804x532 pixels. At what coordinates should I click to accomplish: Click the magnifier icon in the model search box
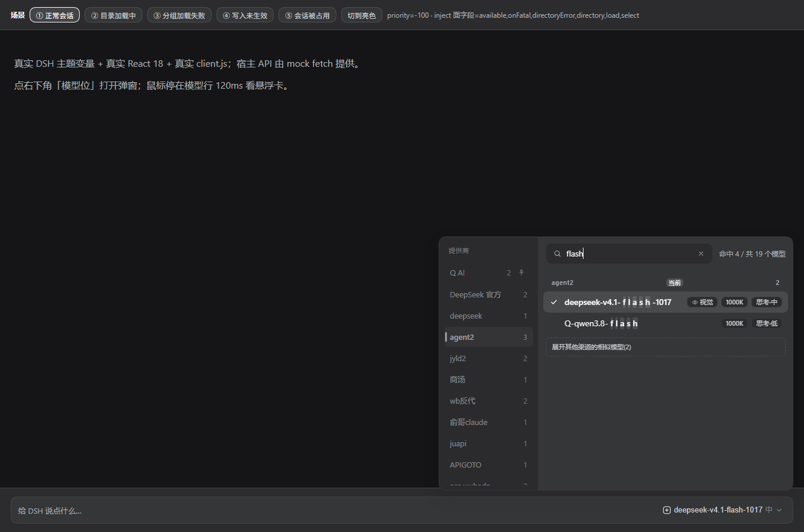coord(557,254)
